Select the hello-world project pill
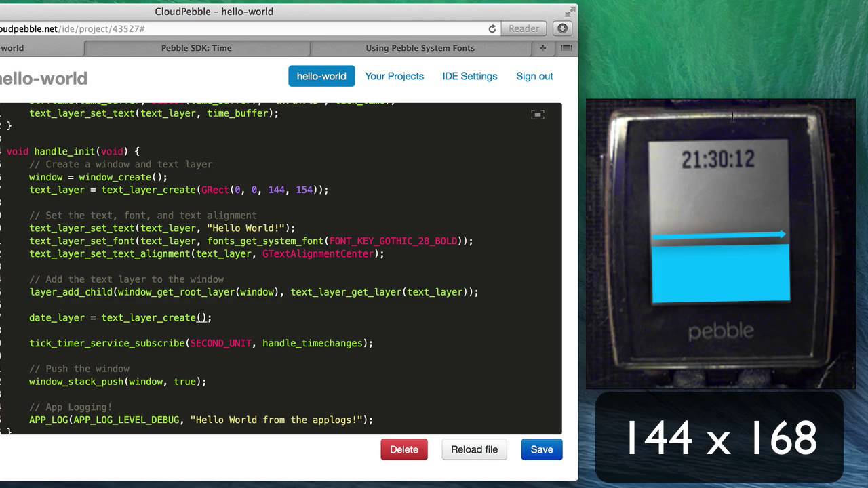This screenshot has width=868, height=488. (321, 76)
